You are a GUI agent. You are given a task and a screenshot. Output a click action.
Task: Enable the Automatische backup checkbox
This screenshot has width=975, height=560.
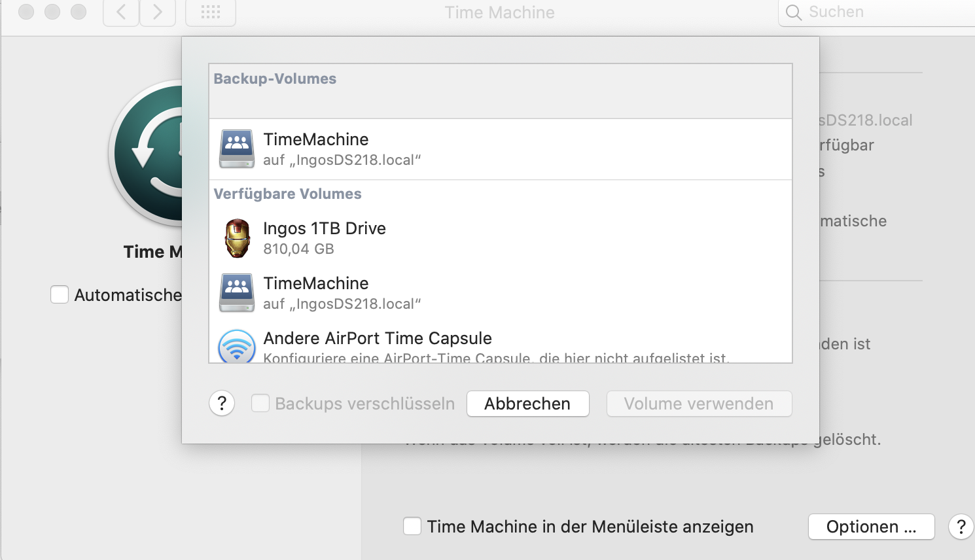60,294
